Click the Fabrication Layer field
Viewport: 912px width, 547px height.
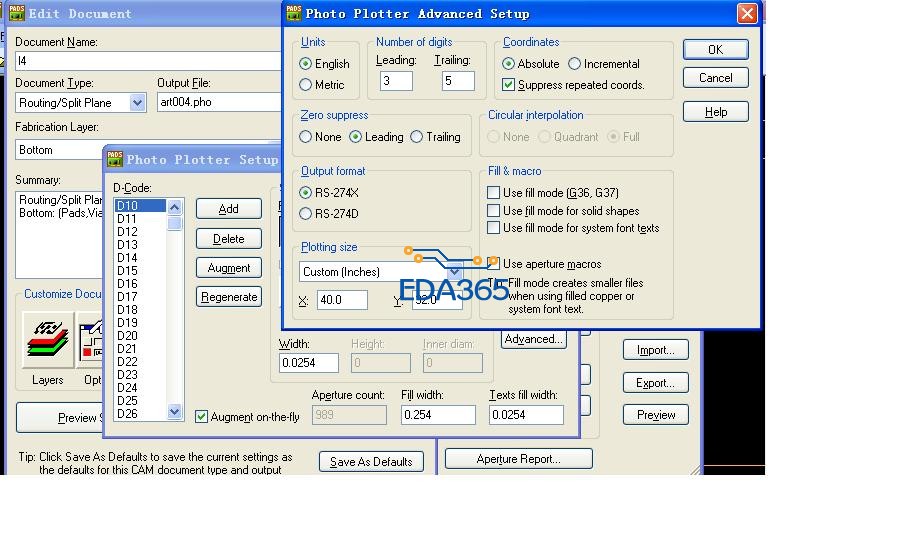pos(59,150)
